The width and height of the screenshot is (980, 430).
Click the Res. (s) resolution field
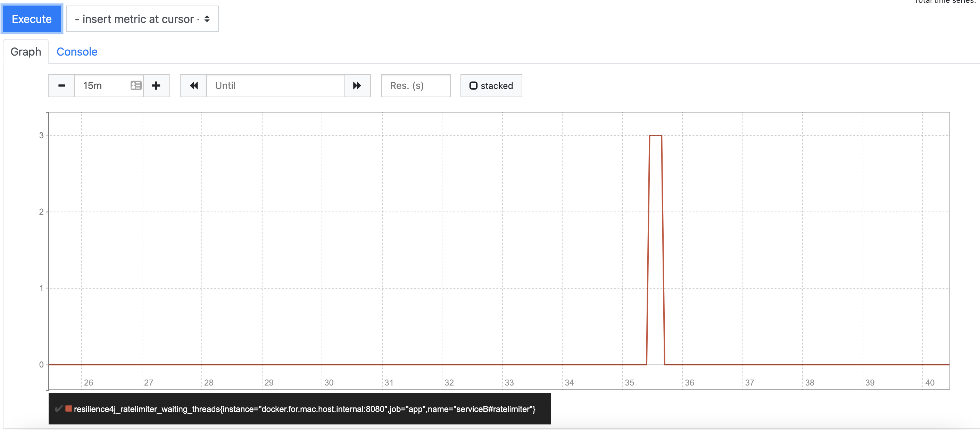tap(416, 86)
